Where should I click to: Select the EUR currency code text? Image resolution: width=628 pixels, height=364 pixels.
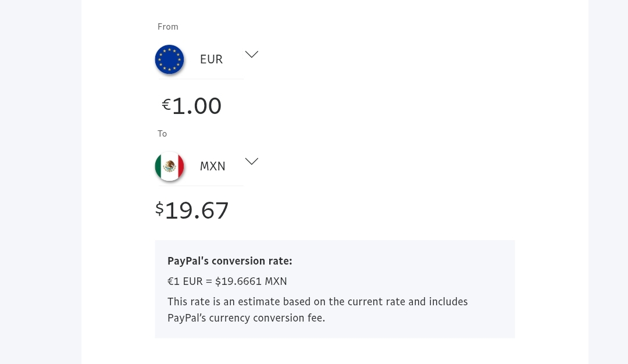(211, 59)
